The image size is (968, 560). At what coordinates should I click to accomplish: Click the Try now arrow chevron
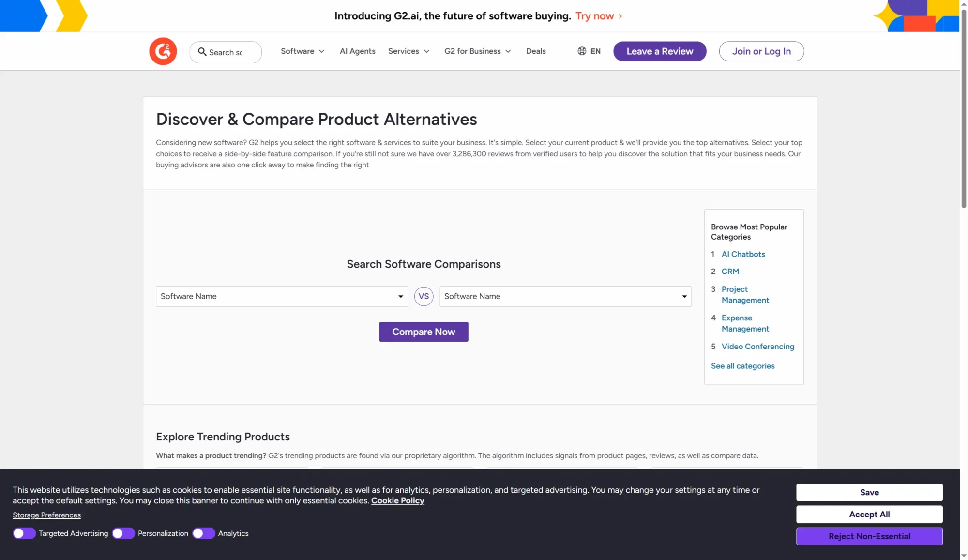pos(620,16)
